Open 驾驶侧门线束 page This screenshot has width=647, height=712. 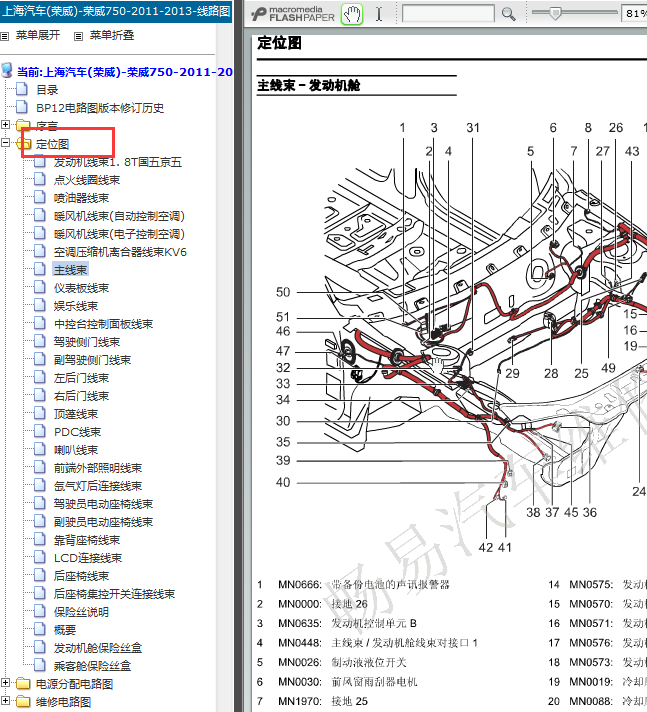[x=87, y=342]
